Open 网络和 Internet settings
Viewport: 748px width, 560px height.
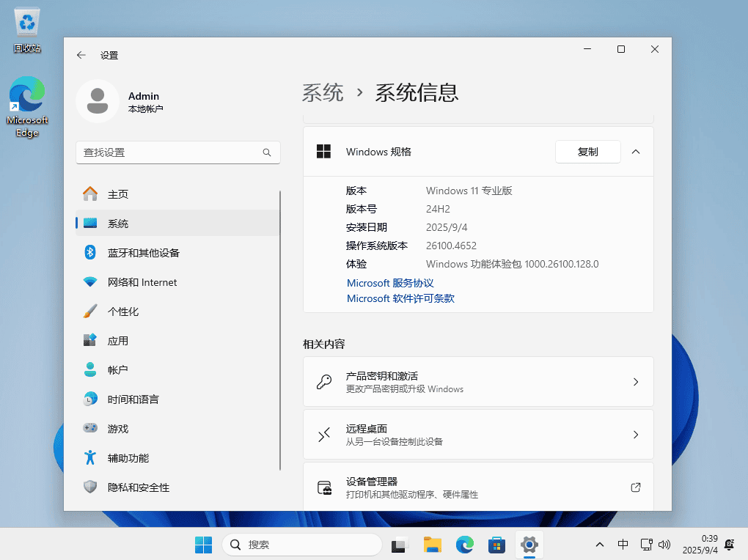click(177, 282)
